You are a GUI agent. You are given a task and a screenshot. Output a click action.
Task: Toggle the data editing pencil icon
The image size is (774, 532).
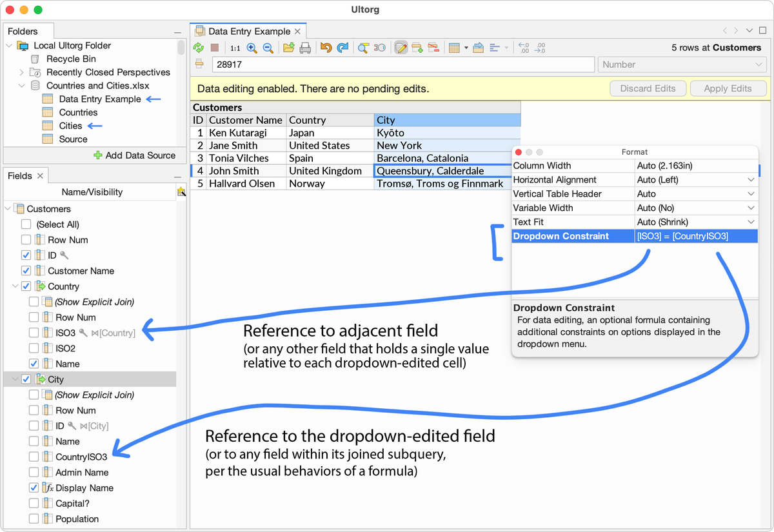[x=401, y=48]
